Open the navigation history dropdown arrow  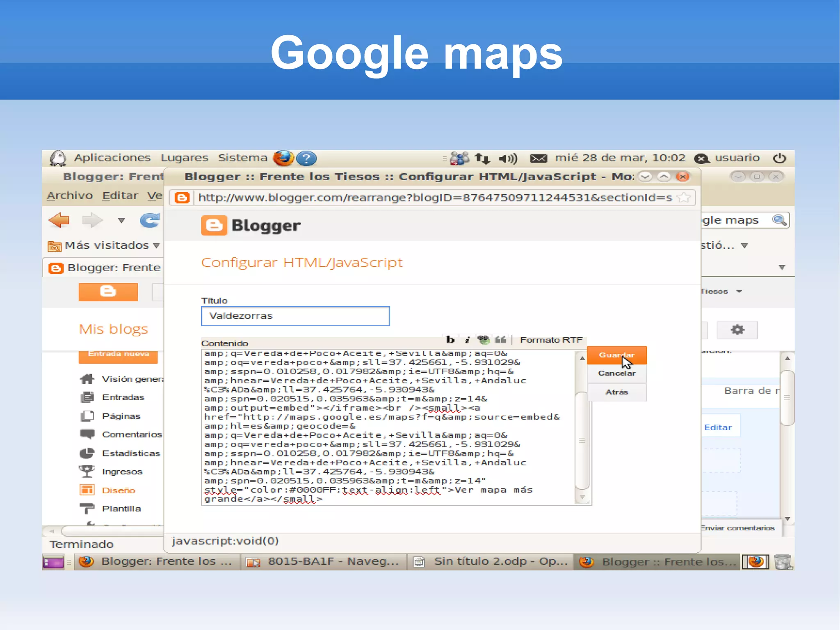(121, 221)
